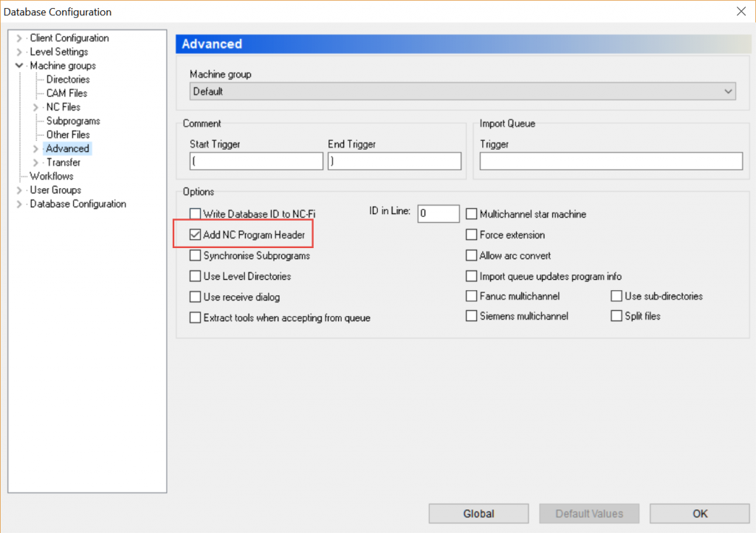
Task: Enable Force extension checkbox
Action: pyautogui.click(x=472, y=235)
